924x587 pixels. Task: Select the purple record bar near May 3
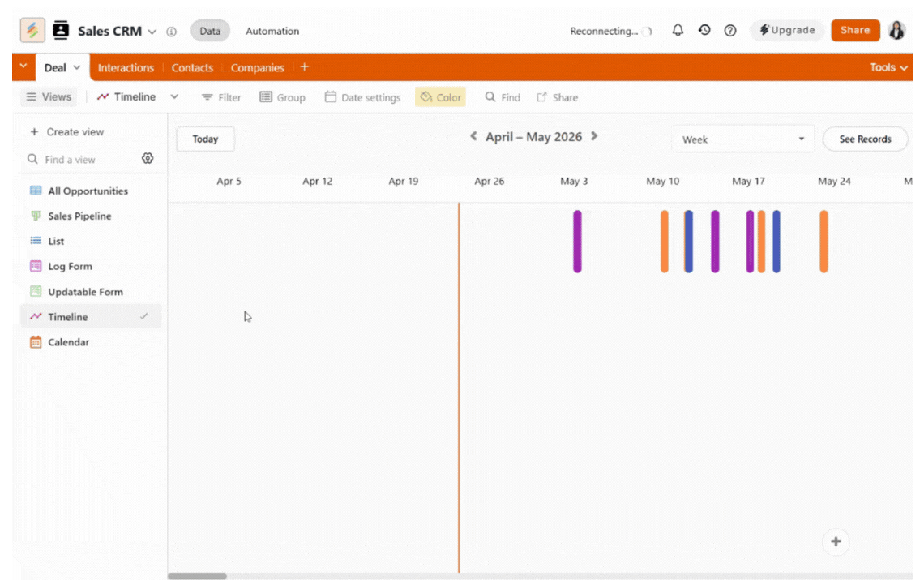pos(577,242)
